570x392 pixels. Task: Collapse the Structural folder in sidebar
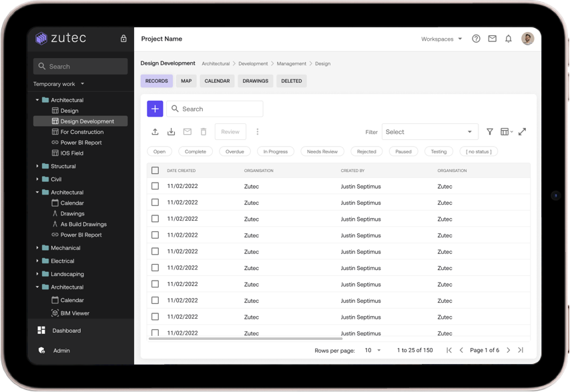[37, 166]
